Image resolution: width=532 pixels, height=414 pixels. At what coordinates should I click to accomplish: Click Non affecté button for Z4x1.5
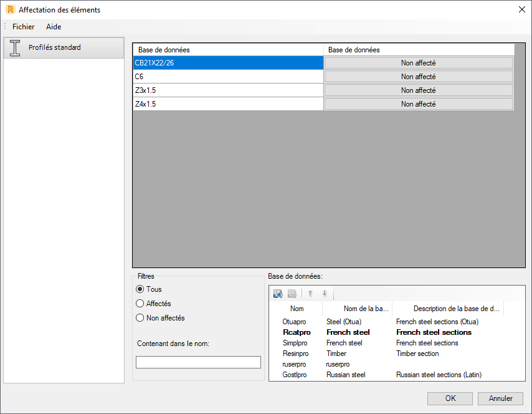(419, 104)
